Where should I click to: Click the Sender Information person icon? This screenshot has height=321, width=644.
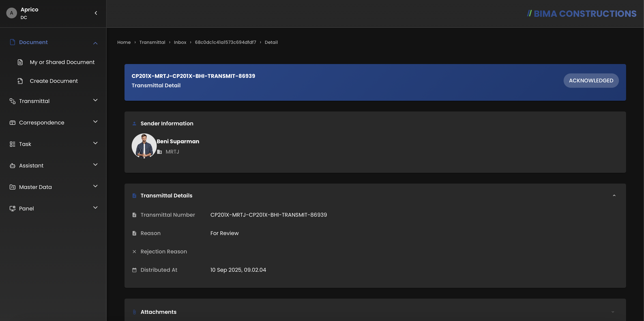coord(134,123)
